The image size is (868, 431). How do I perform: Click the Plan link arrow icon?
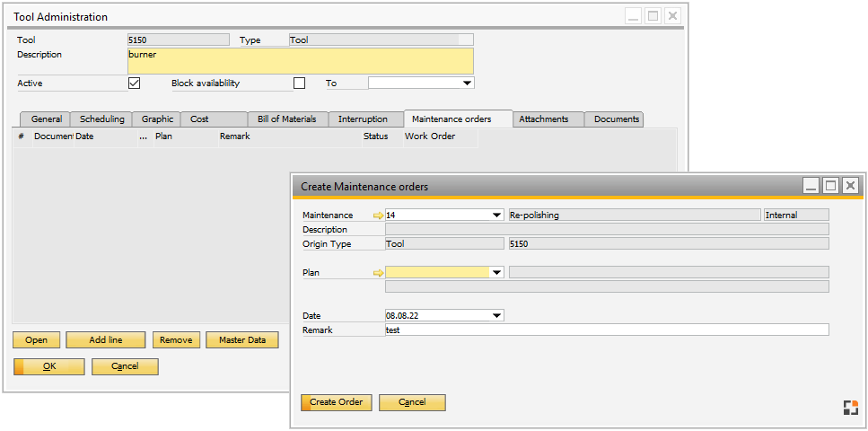coord(378,273)
